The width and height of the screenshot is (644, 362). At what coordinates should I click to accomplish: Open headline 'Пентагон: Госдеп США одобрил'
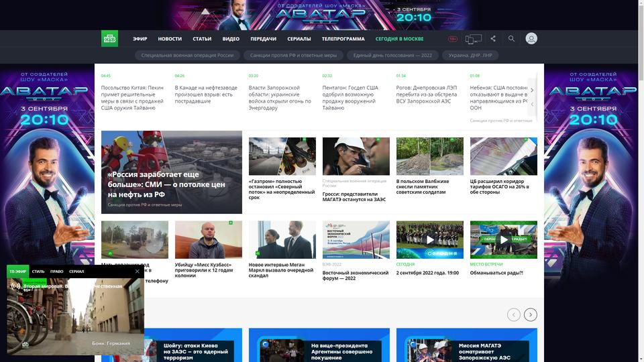click(x=351, y=98)
